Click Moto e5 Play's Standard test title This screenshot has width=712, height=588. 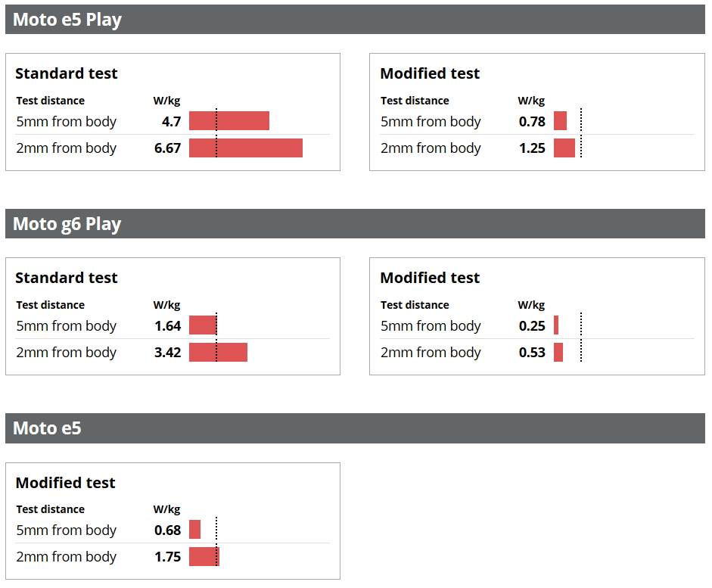[67, 73]
